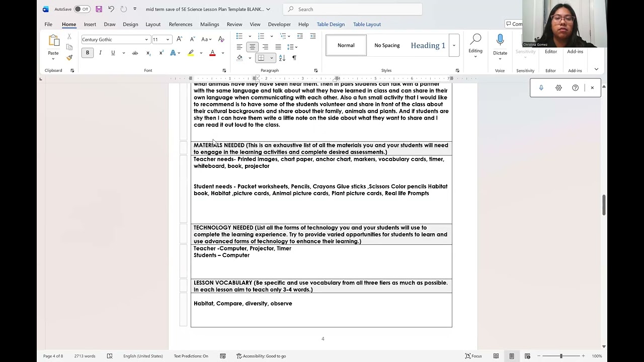This screenshot has height=362, width=644.
Task: Open the Editor proofing pane
Action: click(x=551, y=51)
